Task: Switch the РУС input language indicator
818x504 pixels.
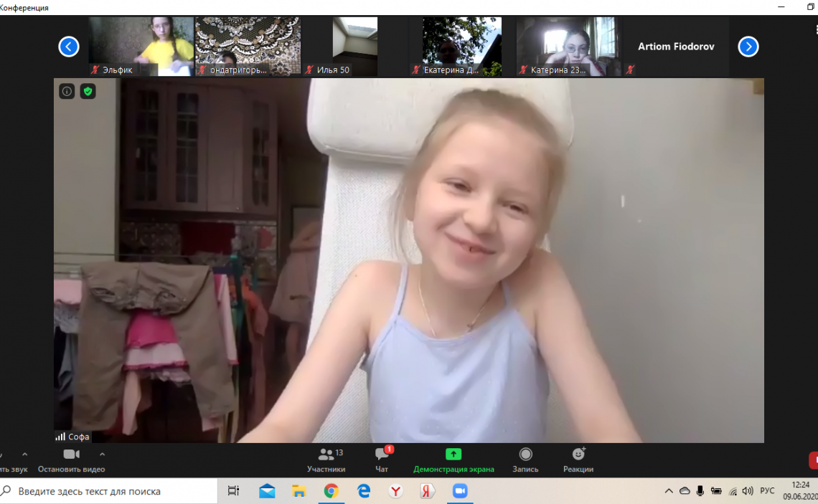Action: coord(767,491)
